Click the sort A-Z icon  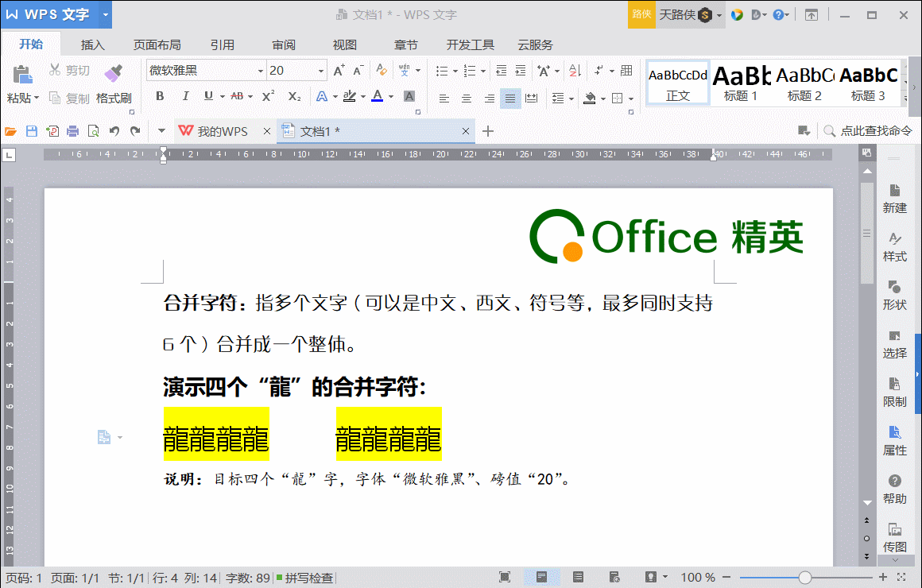575,71
